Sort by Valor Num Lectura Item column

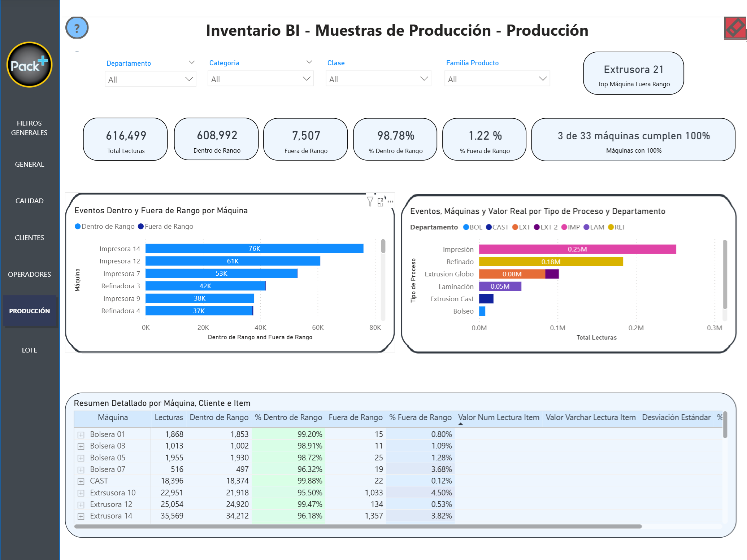pyautogui.click(x=499, y=417)
